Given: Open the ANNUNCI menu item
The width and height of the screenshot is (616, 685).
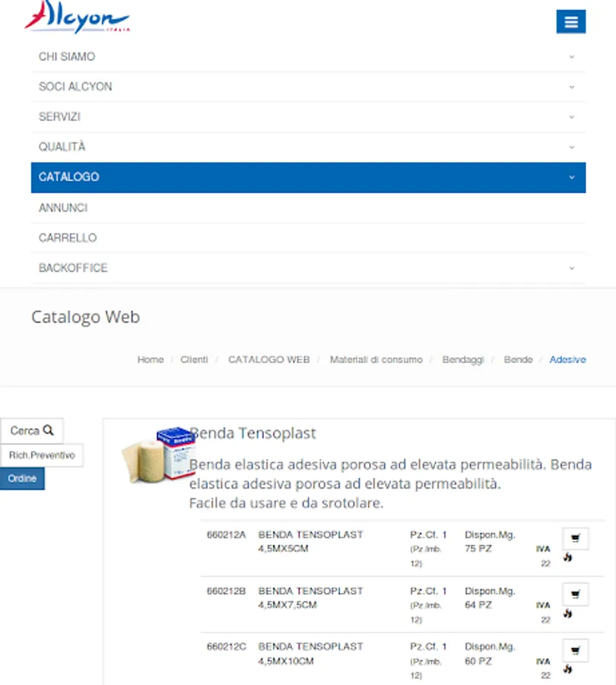Looking at the screenshot, I should coord(308,208).
